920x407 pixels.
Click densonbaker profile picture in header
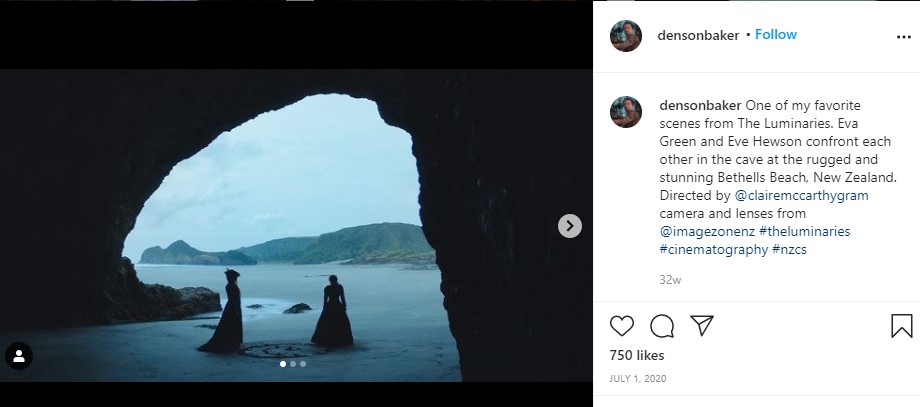[626, 35]
